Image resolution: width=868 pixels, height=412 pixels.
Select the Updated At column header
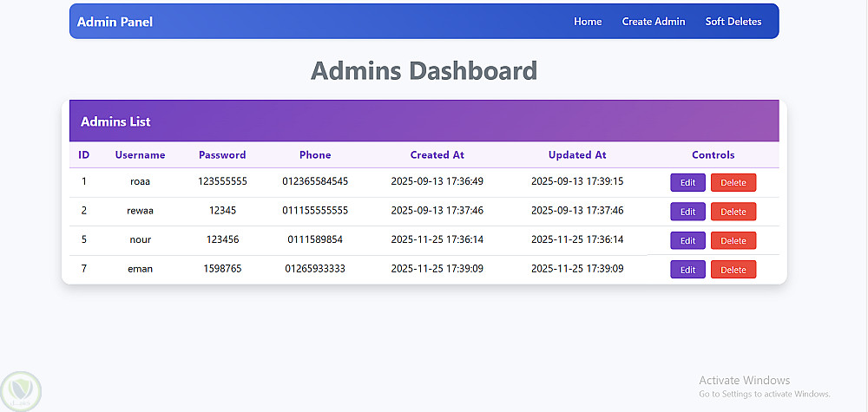(577, 155)
